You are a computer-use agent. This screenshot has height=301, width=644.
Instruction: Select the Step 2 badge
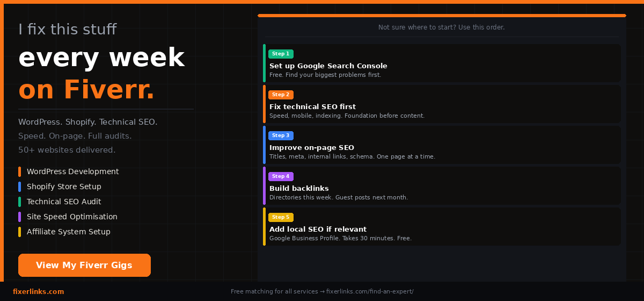[x=281, y=95]
